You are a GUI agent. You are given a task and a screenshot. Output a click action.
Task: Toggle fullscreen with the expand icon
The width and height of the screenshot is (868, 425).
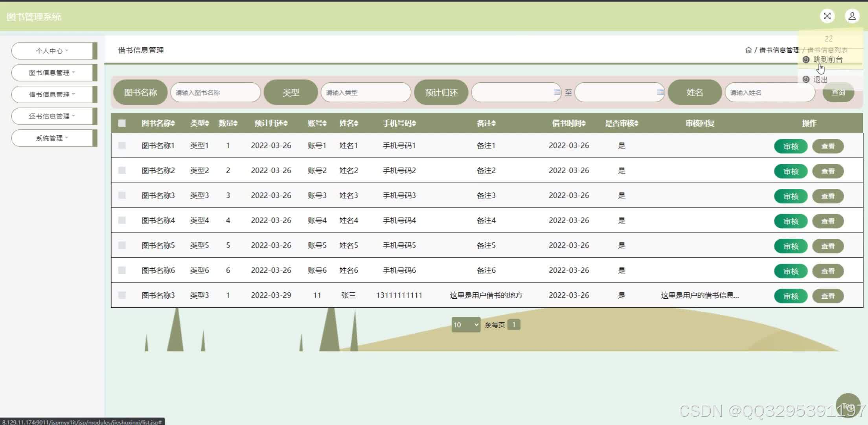827,16
